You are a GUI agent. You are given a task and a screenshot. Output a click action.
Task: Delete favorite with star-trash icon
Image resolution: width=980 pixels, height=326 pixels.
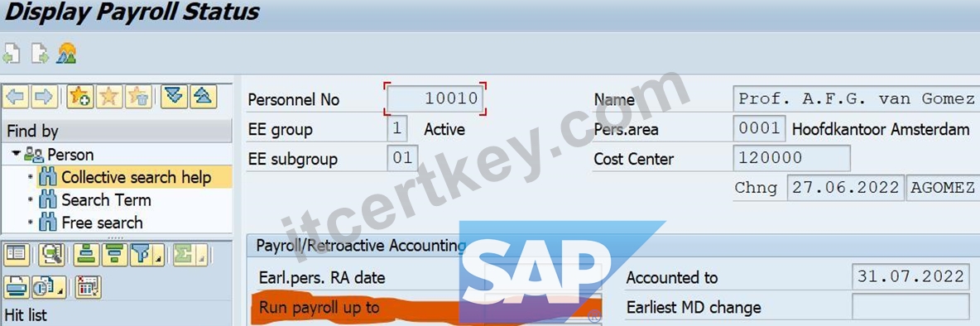pyautogui.click(x=138, y=97)
